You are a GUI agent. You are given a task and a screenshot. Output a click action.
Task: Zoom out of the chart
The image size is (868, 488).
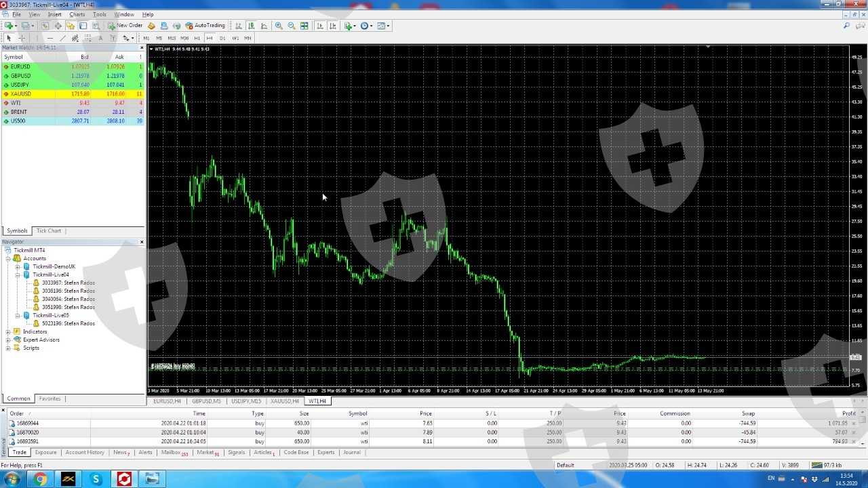point(292,26)
